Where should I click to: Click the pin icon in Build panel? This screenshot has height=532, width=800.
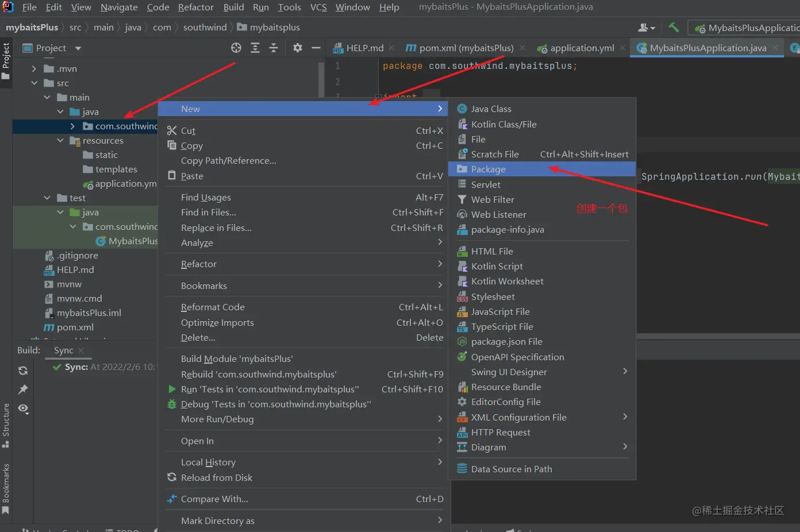tap(23, 390)
